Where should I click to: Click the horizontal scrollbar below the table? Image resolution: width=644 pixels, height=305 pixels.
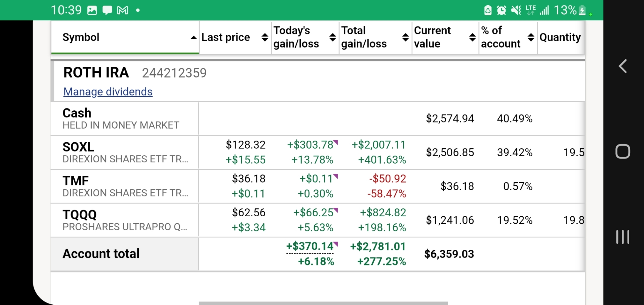pyautogui.click(x=323, y=303)
